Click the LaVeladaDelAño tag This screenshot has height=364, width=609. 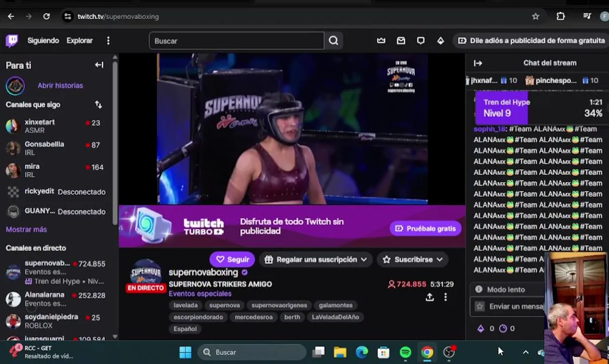coord(335,317)
